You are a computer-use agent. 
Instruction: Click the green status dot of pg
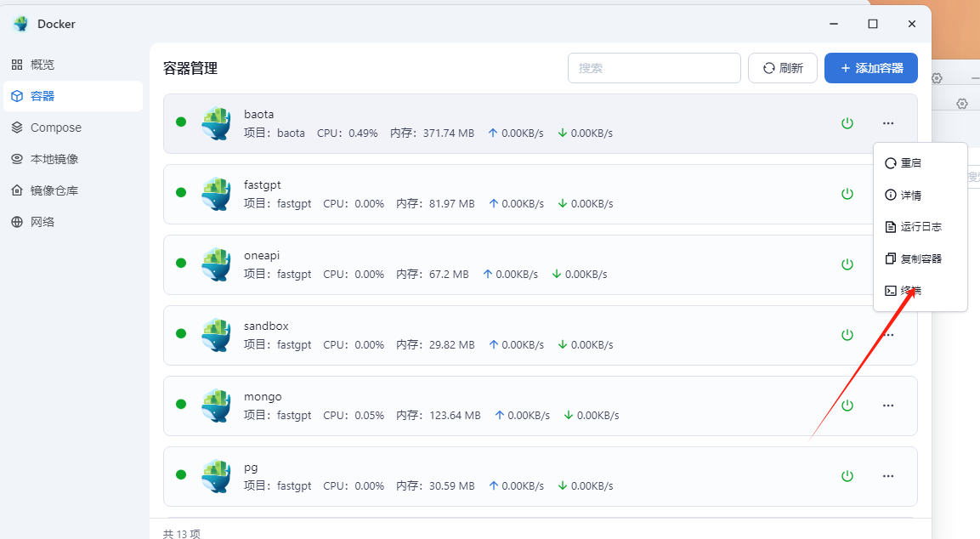pos(181,474)
